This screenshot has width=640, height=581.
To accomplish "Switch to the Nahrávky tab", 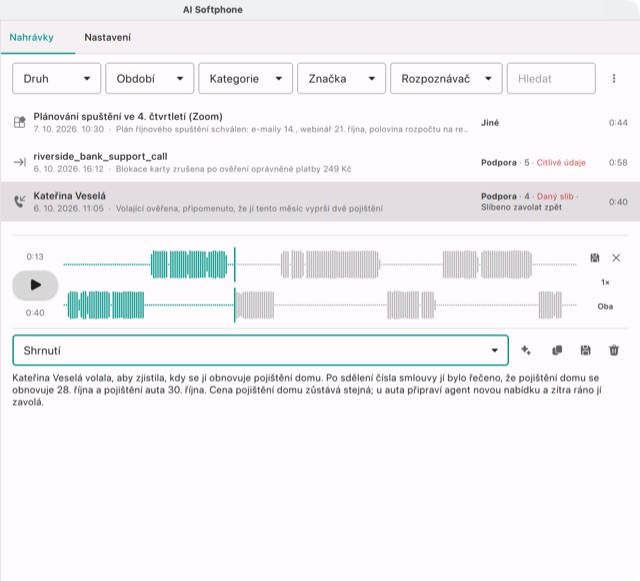I will click(31, 38).
